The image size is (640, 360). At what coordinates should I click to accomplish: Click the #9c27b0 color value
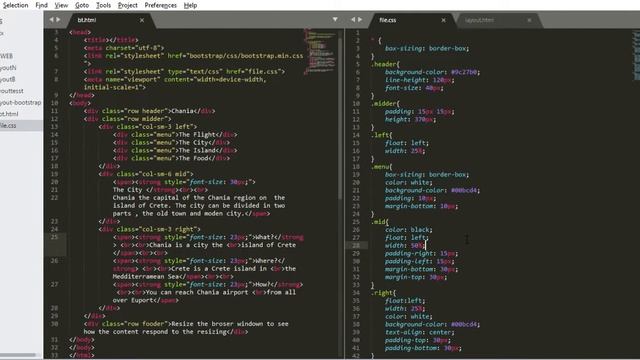464,72
